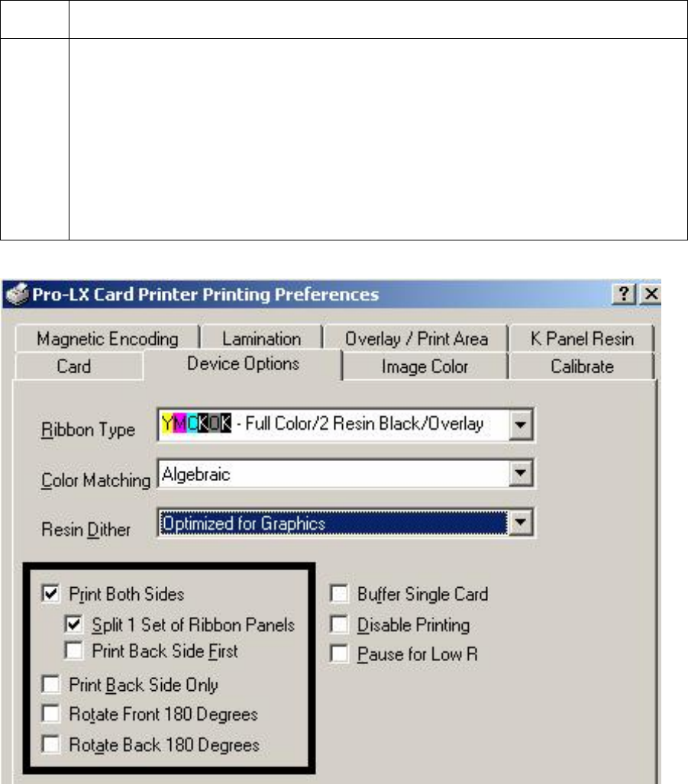The width and height of the screenshot is (688, 784).
Task: Switch to the Image Color tab
Action: coord(425,366)
